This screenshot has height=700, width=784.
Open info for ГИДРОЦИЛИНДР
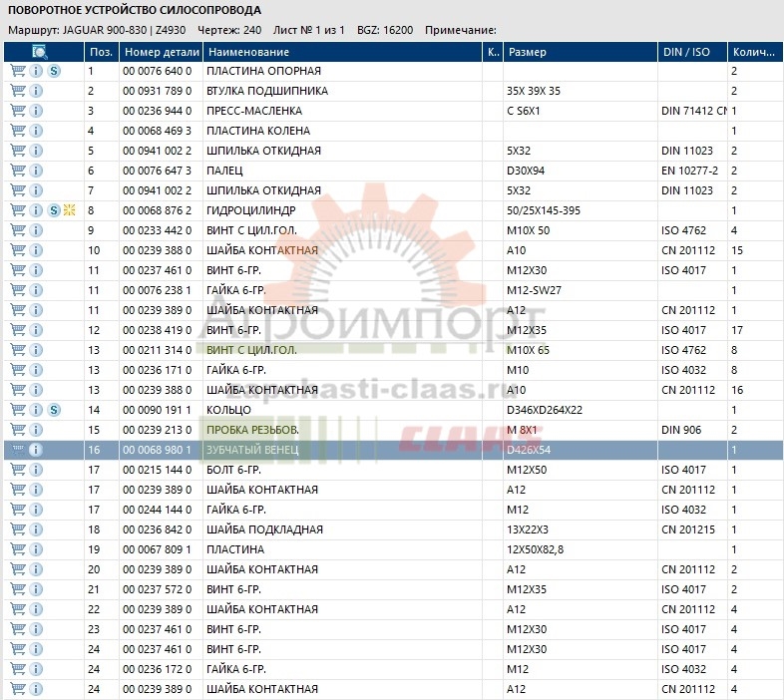[36, 210]
